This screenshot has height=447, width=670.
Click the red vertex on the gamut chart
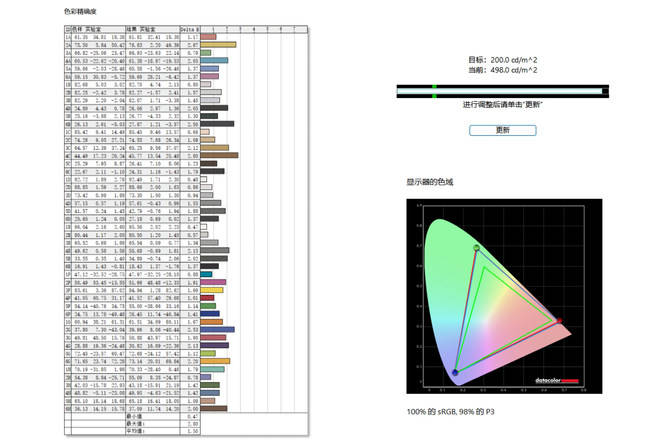tap(559, 322)
